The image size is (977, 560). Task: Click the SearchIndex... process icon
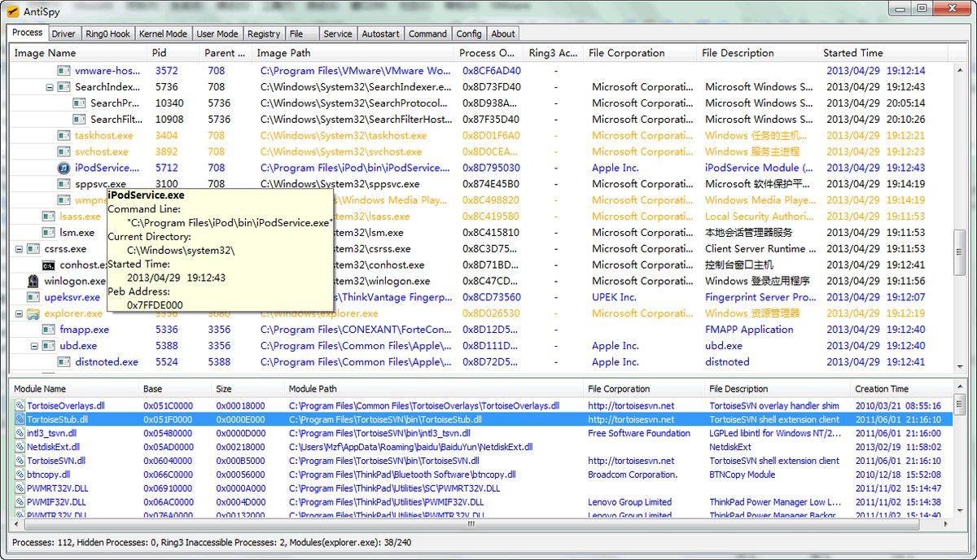point(64,87)
